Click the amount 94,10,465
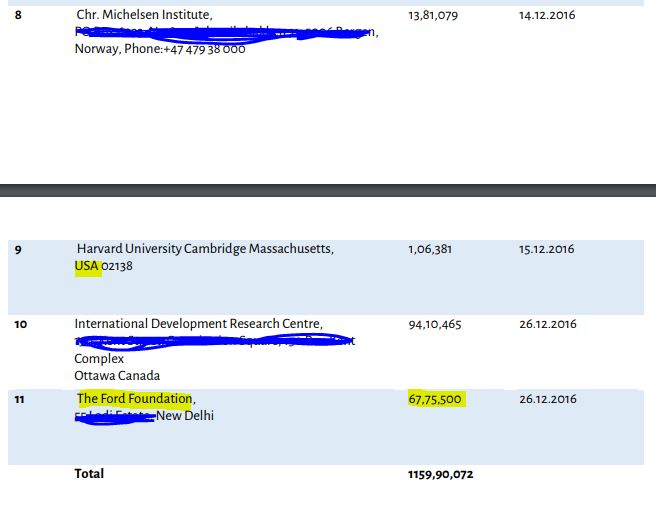This screenshot has width=656, height=521. [435, 324]
